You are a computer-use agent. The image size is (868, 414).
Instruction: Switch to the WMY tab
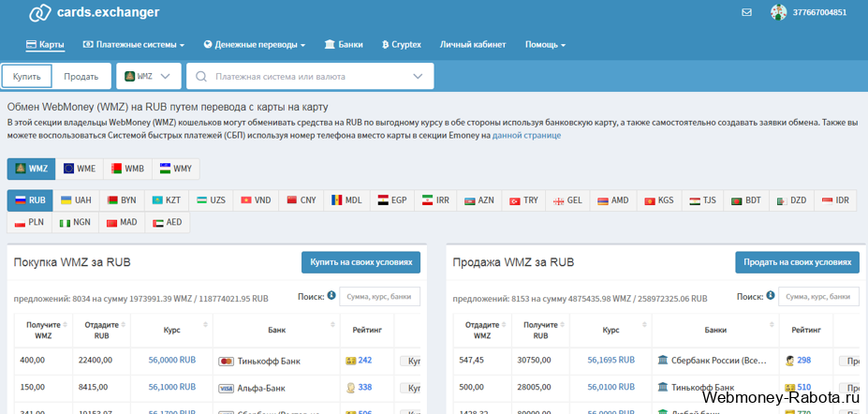(176, 169)
